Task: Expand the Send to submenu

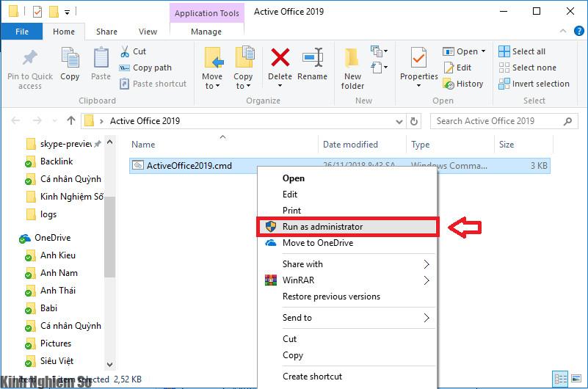Action: point(346,318)
